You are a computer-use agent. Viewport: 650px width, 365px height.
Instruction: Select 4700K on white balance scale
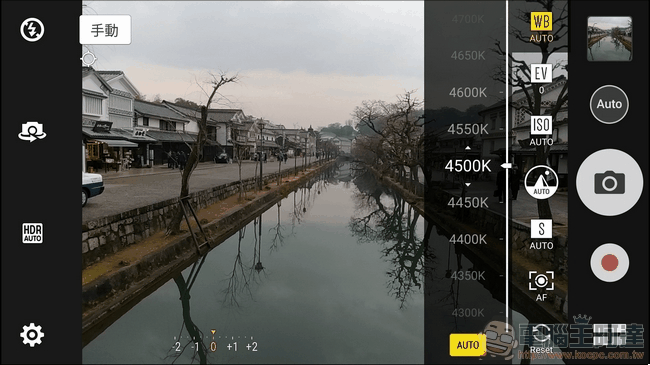coord(468,19)
